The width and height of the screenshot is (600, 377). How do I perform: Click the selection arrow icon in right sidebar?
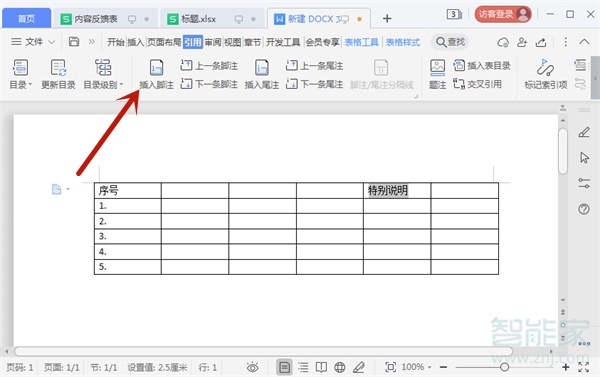(584, 158)
